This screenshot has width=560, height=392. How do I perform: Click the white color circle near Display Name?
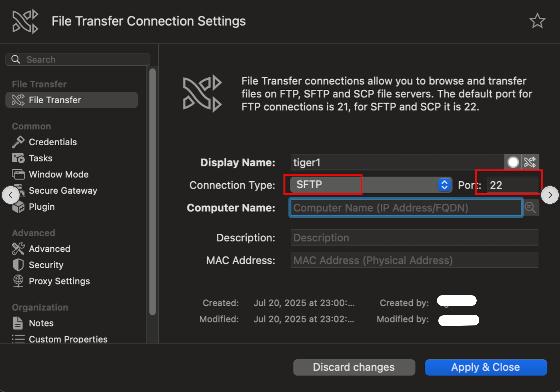(513, 162)
